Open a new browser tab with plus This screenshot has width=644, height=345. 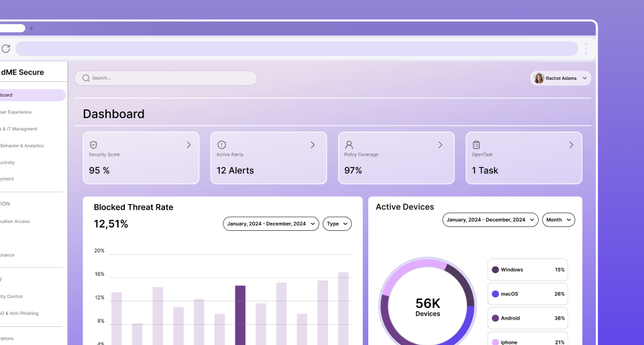point(32,28)
